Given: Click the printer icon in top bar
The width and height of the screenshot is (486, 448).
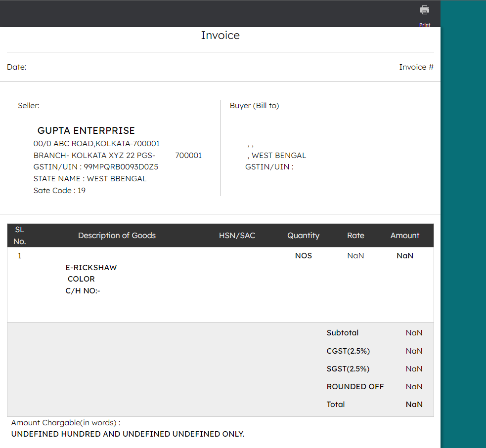Looking at the screenshot, I should 424,10.
